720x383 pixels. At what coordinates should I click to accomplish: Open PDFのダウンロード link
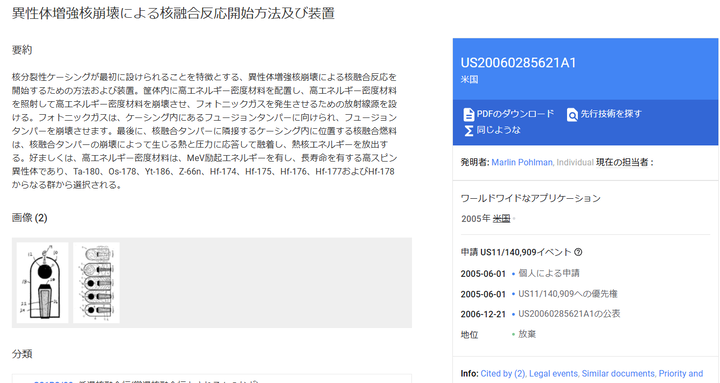(515, 114)
